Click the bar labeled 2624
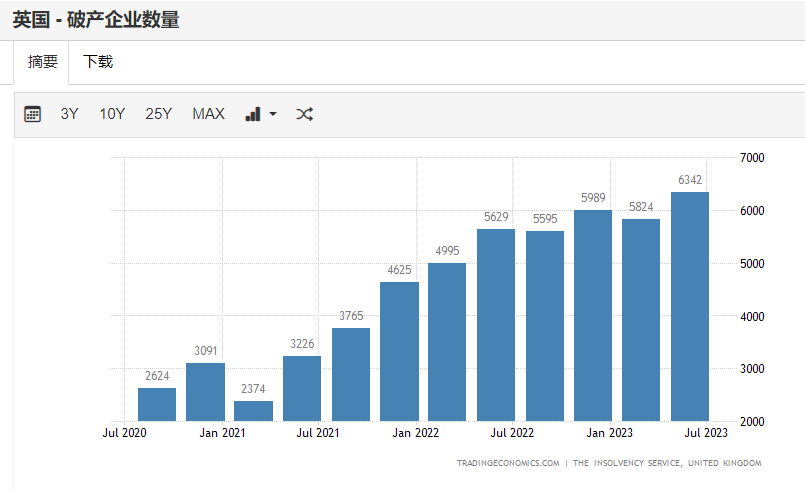The height and width of the screenshot is (491, 805). 157,404
